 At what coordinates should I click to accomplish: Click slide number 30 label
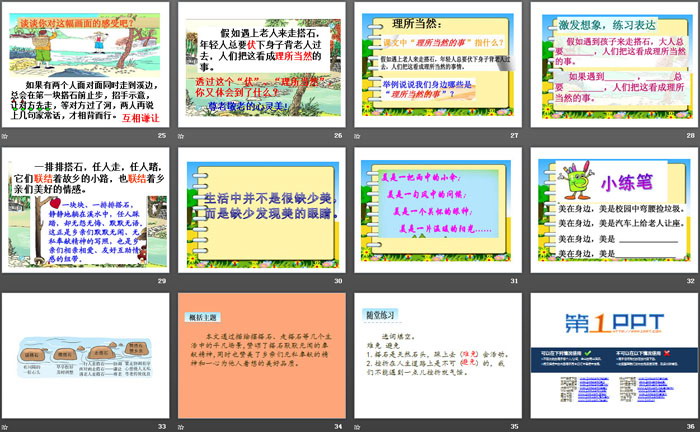click(x=338, y=281)
